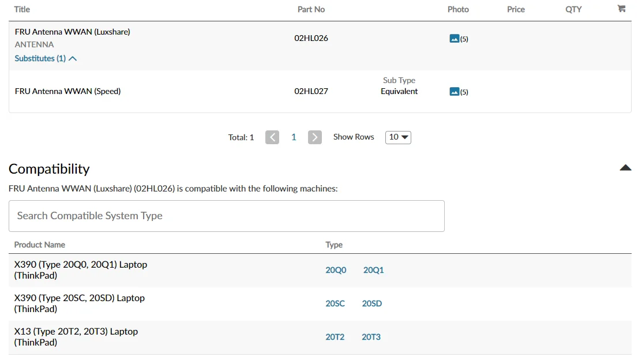Open machine type 20SC link
Image resolution: width=642 pixels, height=364 pixels.
click(x=335, y=303)
